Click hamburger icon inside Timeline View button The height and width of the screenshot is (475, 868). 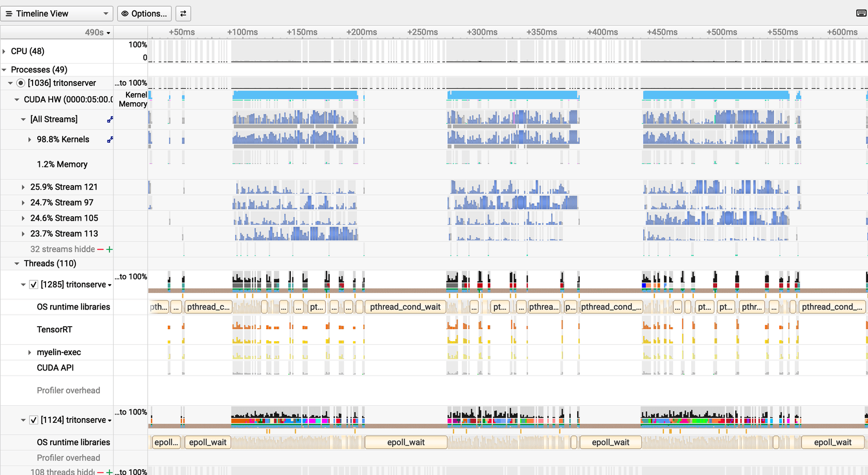9,13
